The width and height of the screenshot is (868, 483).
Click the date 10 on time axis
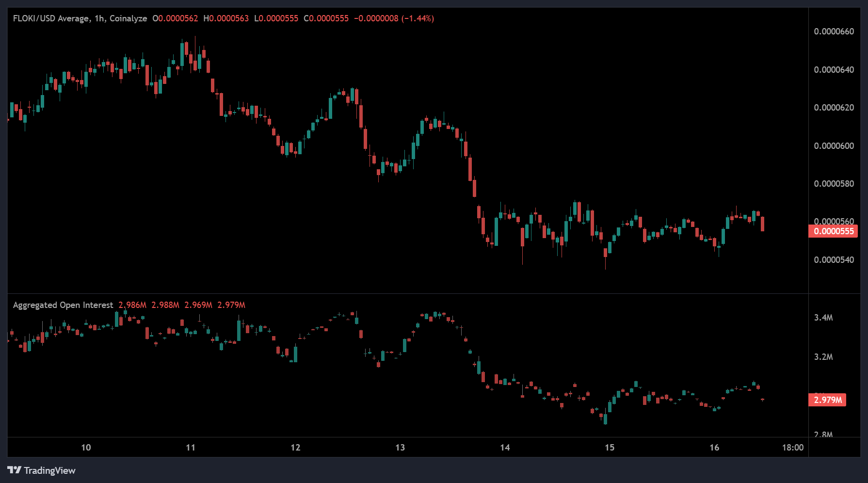[x=86, y=447]
